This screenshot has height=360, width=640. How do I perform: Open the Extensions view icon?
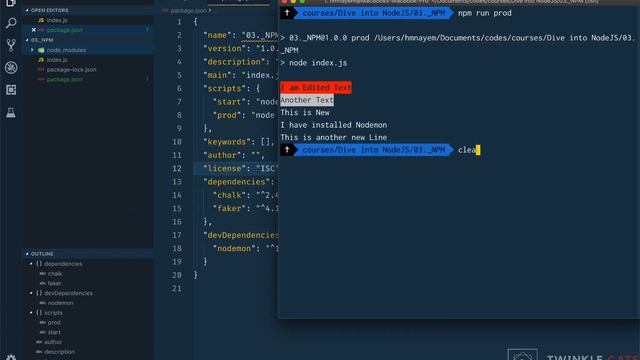coord(11,90)
